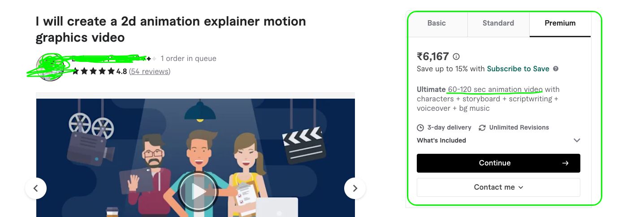Screen dimensions: 644x217
Task: Click the gig title heading
Action: [171, 29]
